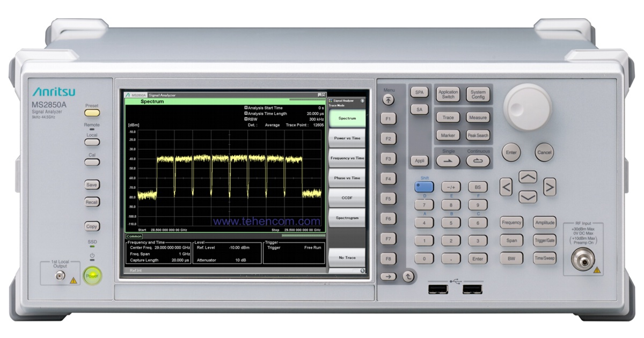Push the Span key
Screen dimensions: 644x338
(x=512, y=240)
